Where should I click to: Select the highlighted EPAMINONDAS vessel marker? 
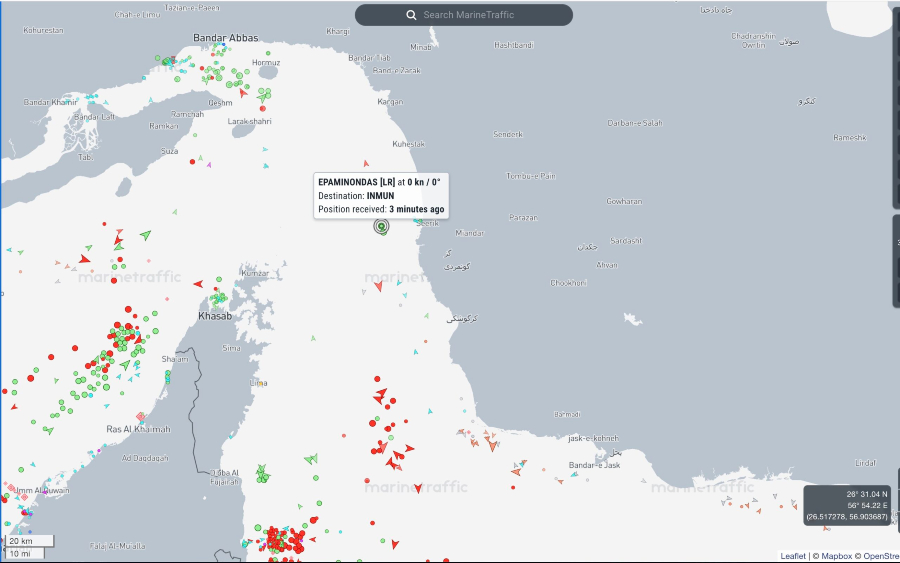tap(381, 226)
